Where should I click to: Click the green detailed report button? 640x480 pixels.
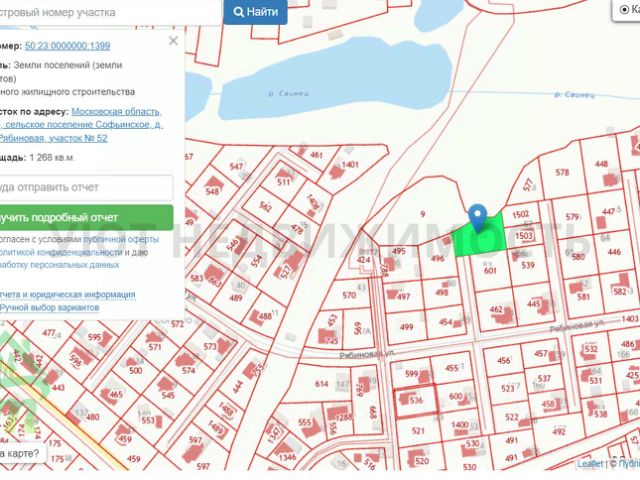[x=86, y=218]
